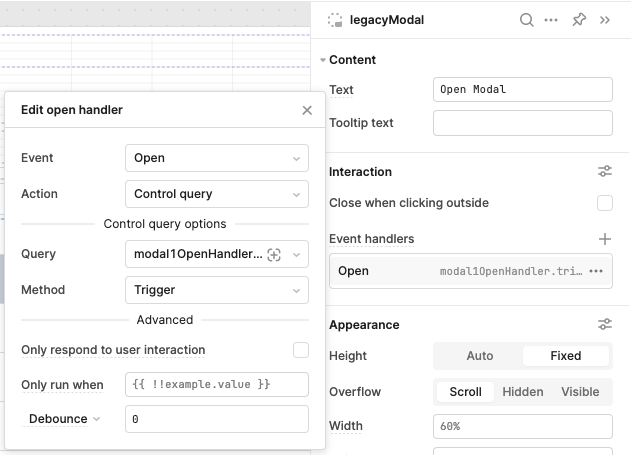Viewport: 631px width, 455px height.
Task: Collapse the Content section
Action: [323, 60]
